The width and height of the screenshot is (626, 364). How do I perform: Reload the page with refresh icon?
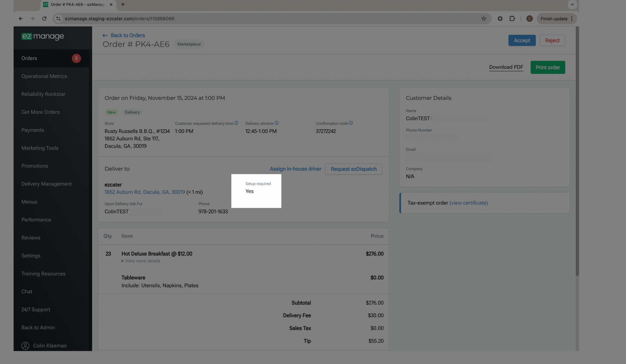44,19
